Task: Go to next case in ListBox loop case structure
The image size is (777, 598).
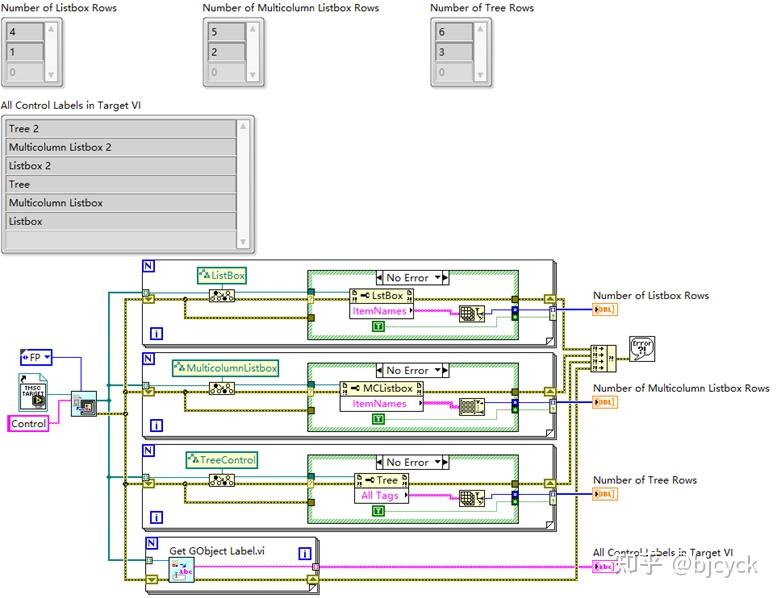Action: (x=445, y=277)
